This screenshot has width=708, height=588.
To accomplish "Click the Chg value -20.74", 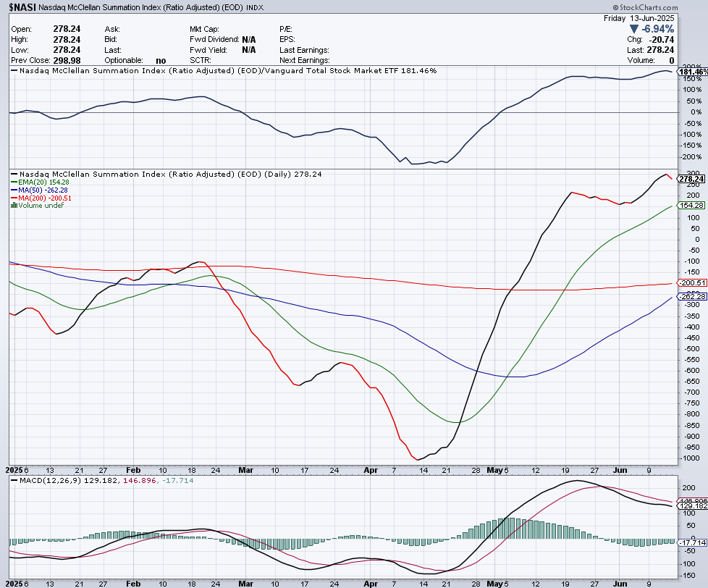I will pyautogui.click(x=662, y=39).
